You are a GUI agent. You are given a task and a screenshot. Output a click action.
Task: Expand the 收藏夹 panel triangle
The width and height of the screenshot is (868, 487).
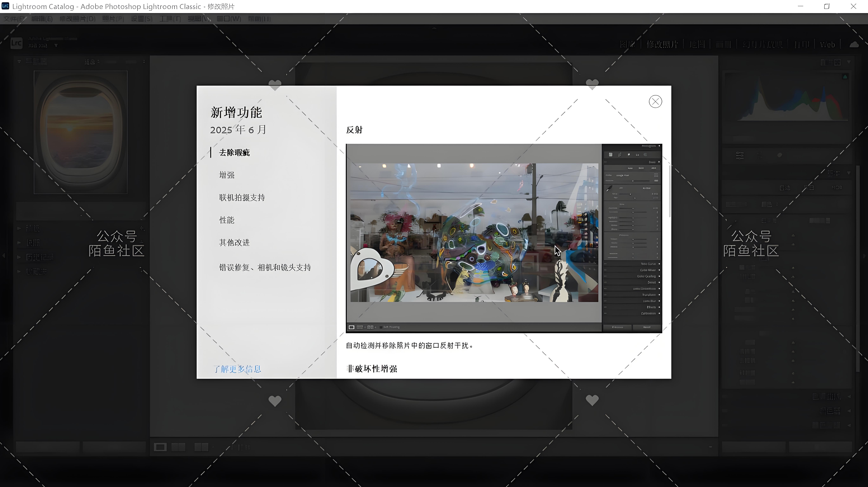click(19, 271)
